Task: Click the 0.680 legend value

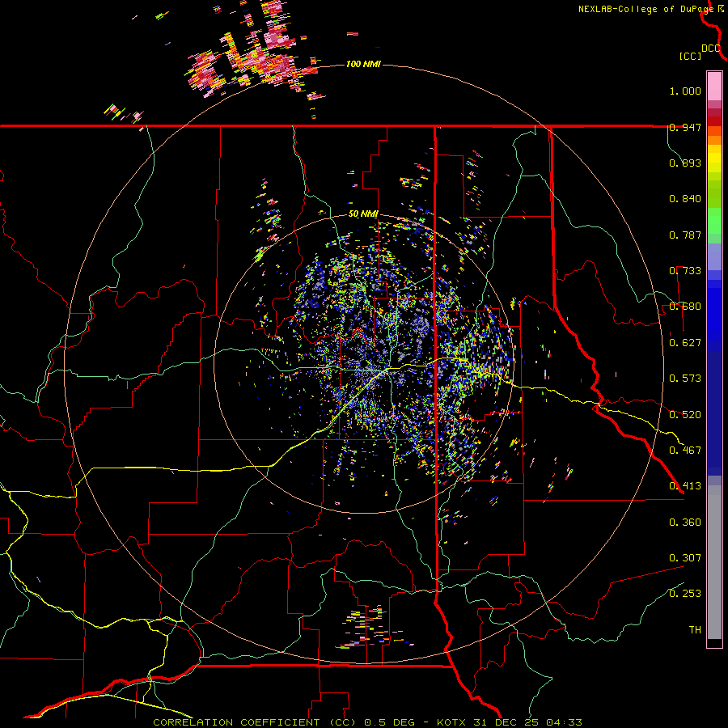Action: [685, 307]
